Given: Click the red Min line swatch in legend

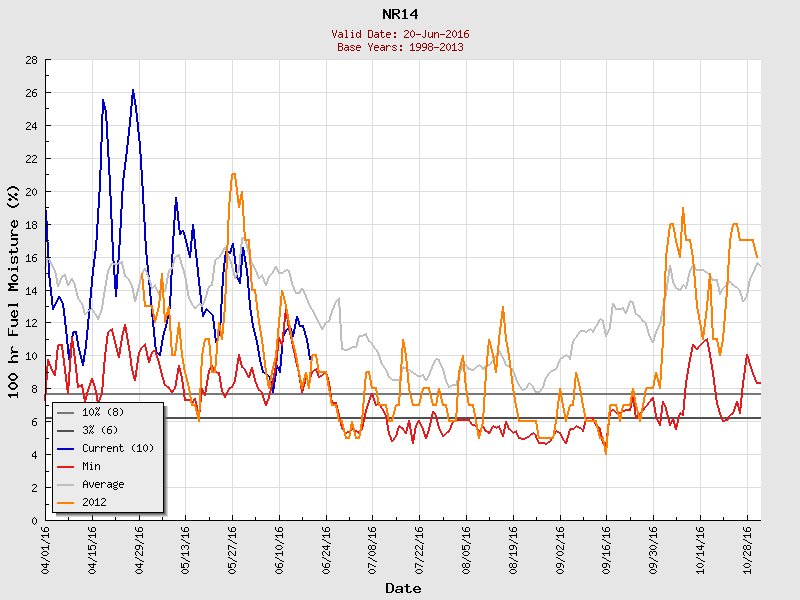Looking at the screenshot, I should [x=67, y=466].
